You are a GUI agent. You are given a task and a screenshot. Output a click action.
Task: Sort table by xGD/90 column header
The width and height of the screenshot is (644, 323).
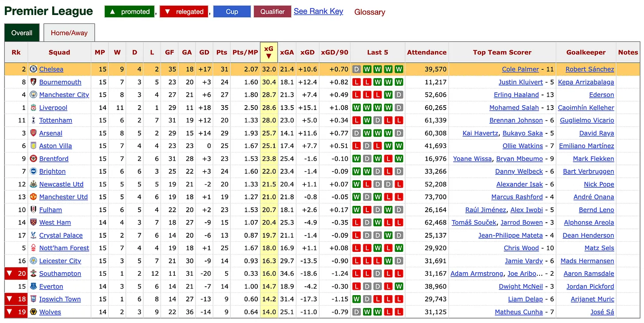click(x=335, y=52)
